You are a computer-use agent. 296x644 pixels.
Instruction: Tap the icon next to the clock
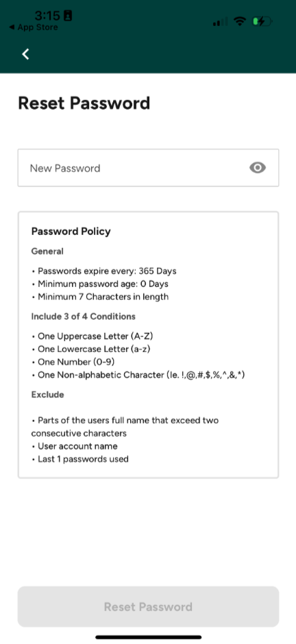tap(68, 16)
